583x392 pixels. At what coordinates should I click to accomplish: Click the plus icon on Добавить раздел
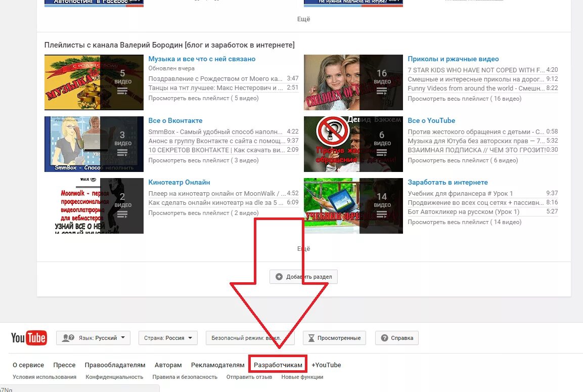[279, 277]
